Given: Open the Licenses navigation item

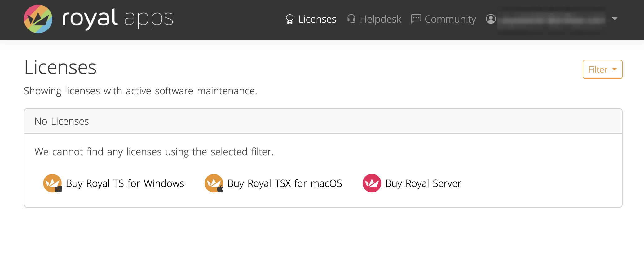Looking at the screenshot, I should pyautogui.click(x=317, y=19).
